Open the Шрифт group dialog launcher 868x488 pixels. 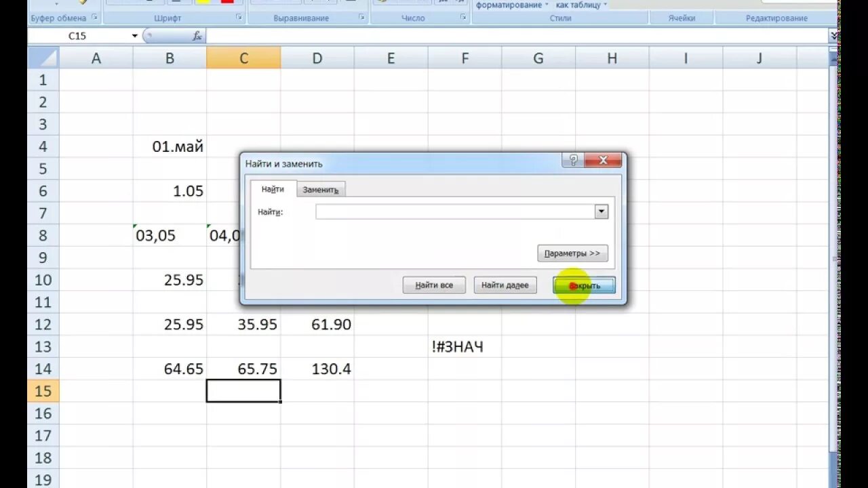[x=239, y=18]
